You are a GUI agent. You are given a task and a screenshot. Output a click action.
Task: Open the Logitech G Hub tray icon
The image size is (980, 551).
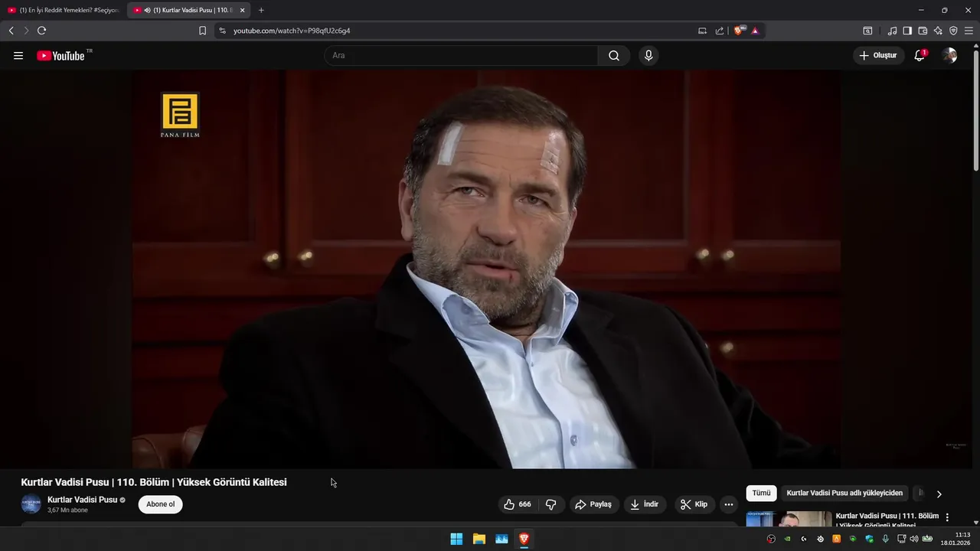point(803,539)
